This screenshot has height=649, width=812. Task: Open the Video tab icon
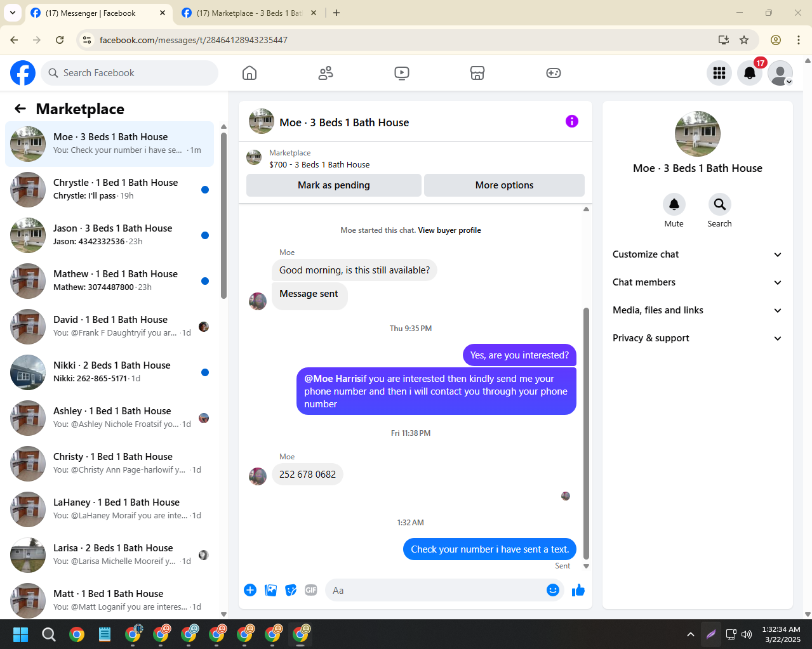coord(402,73)
